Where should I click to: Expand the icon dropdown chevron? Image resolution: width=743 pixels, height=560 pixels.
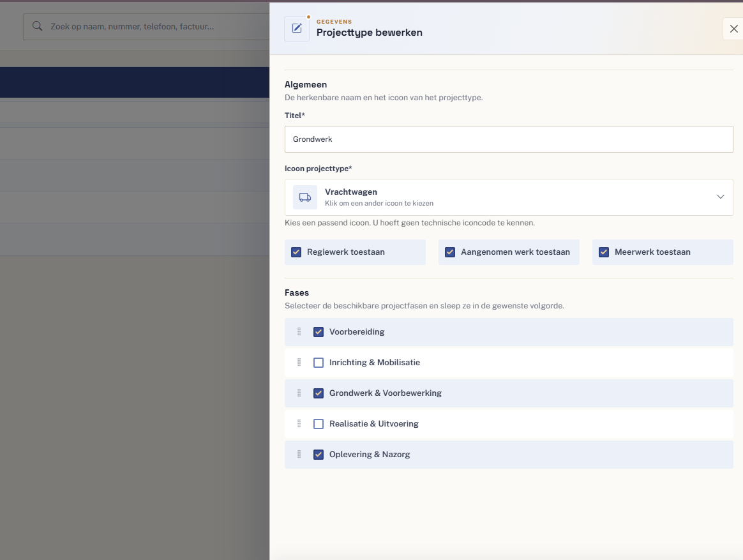coord(720,197)
